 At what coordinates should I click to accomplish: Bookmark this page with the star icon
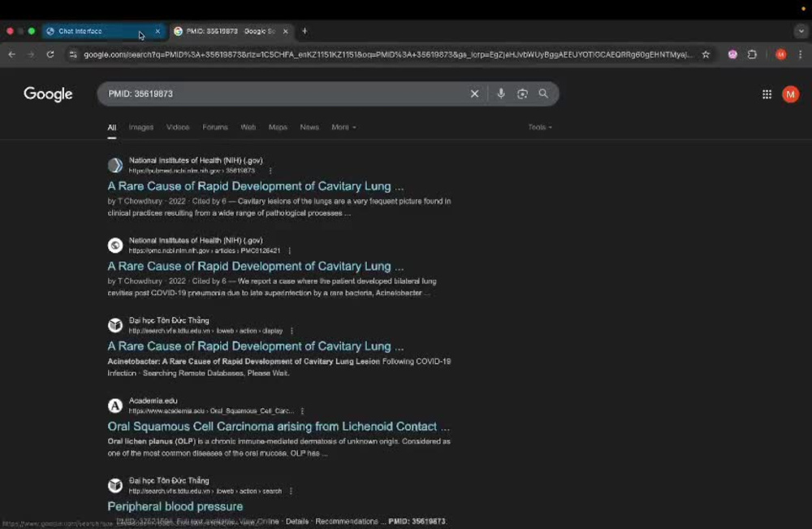coord(706,54)
